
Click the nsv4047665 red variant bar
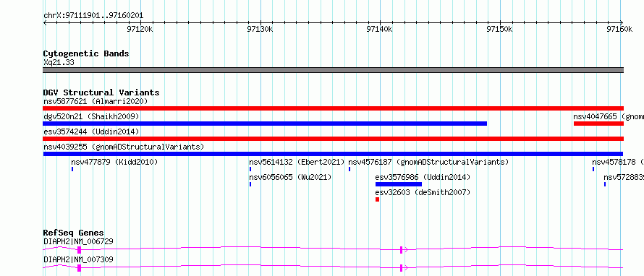point(598,124)
